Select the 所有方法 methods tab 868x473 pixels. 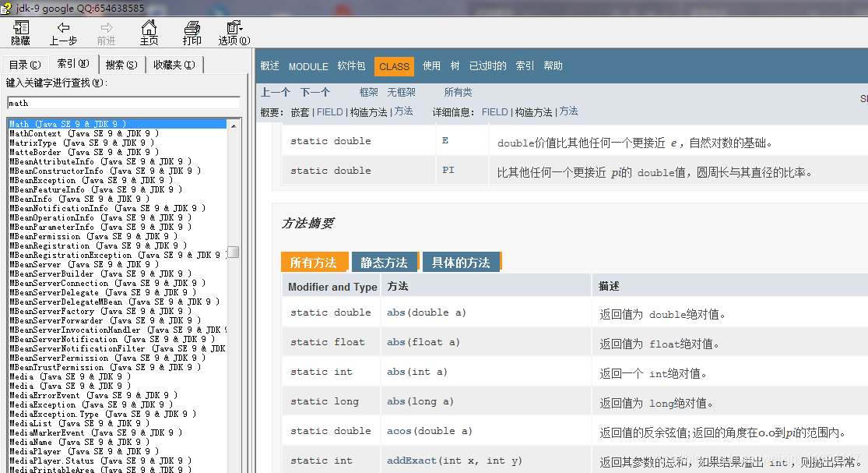pos(315,263)
